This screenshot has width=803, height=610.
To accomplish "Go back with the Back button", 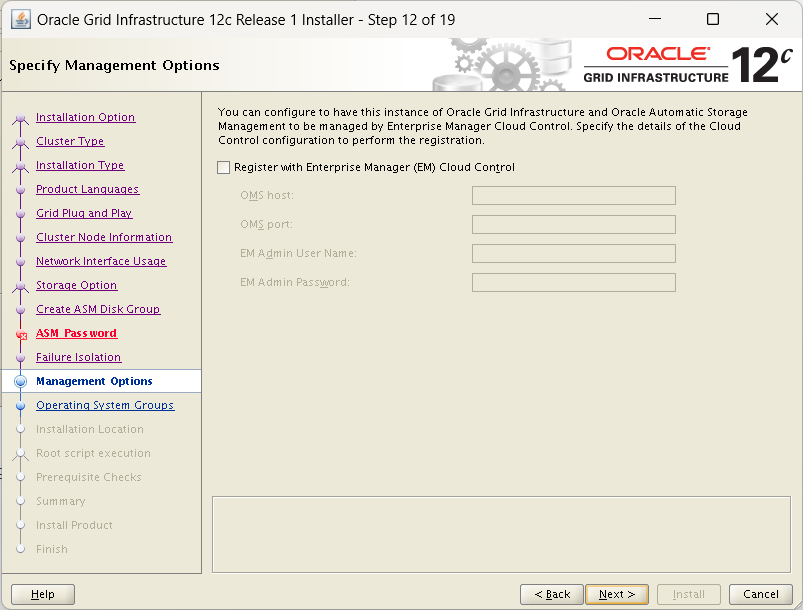I will click(x=552, y=594).
